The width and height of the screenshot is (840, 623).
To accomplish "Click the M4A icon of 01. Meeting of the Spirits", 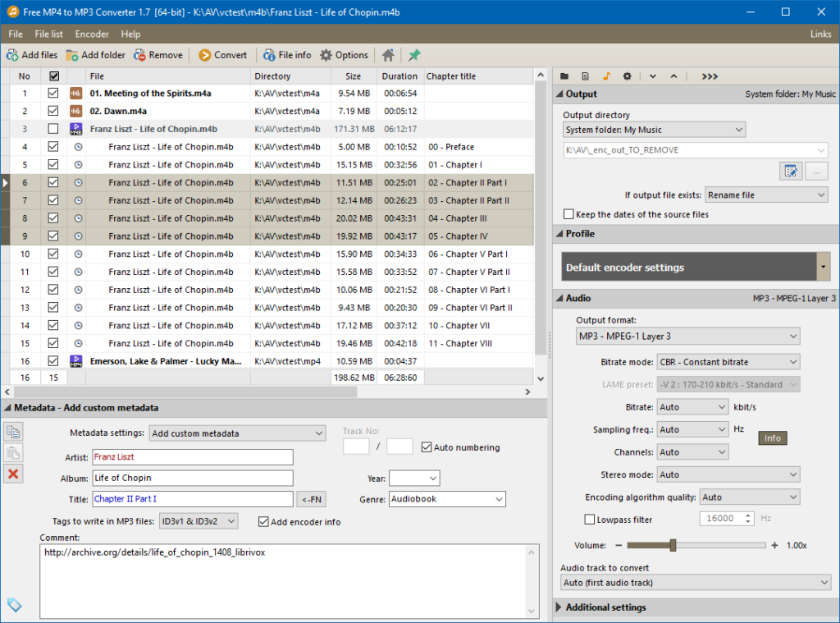I will click(76, 94).
